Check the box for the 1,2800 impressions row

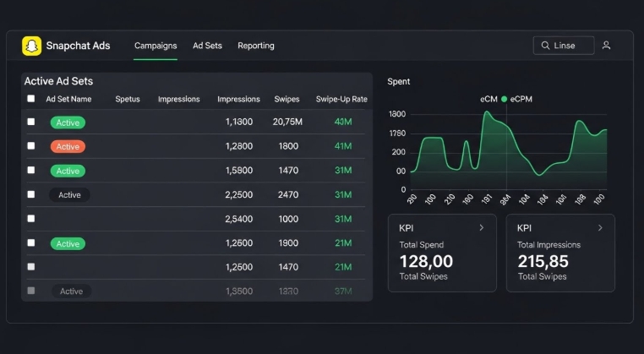[31, 146]
